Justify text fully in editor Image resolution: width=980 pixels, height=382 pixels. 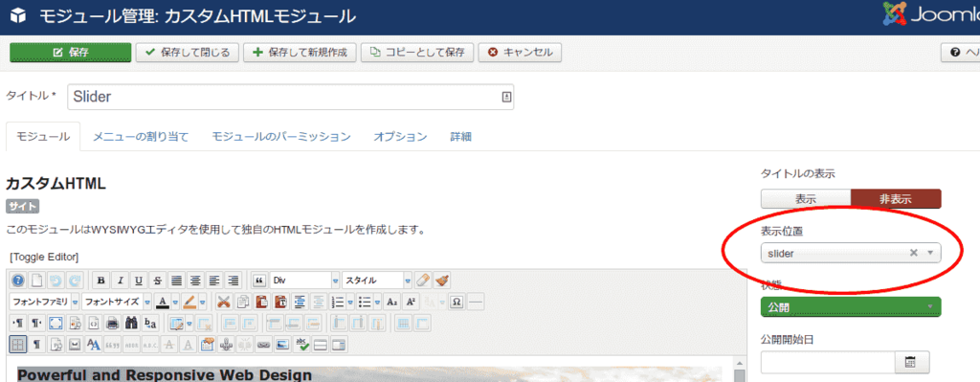point(177,281)
